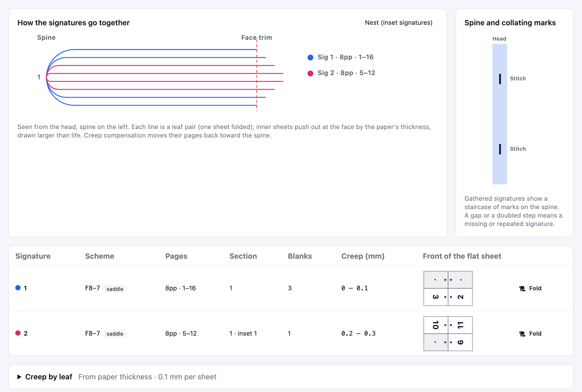Click the saddle tag in signature 2 row

pos(115,334)
